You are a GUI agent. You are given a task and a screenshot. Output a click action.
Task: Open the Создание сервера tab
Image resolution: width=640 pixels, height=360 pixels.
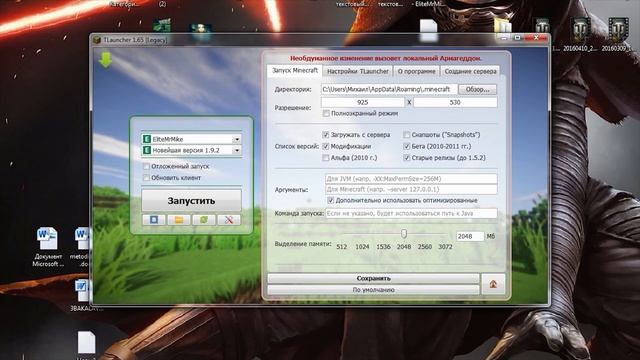pos(470,71)
